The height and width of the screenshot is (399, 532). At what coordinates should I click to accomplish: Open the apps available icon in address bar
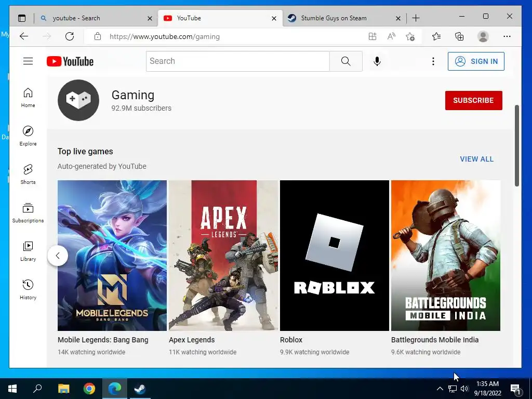click(373, 36)
